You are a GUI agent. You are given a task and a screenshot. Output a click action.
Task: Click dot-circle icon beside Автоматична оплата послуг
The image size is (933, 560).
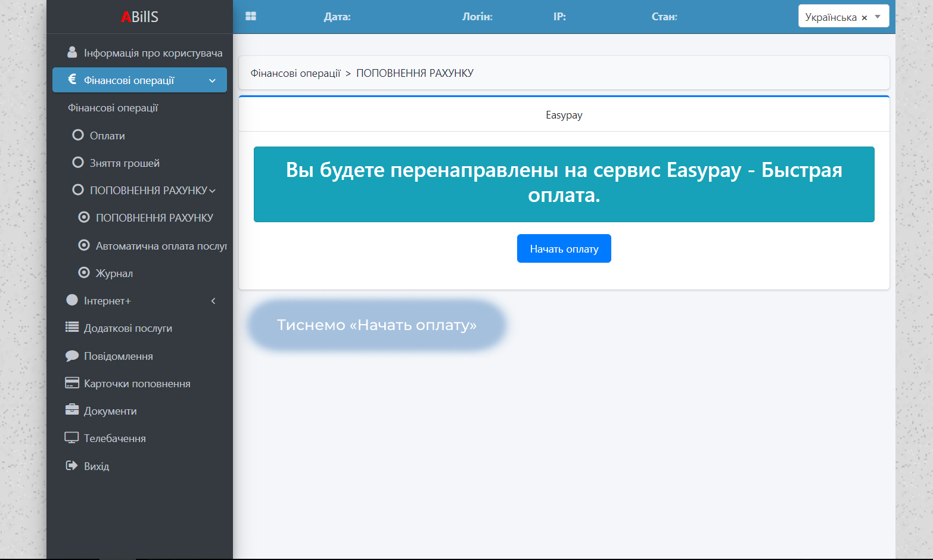tap(84, 245)
